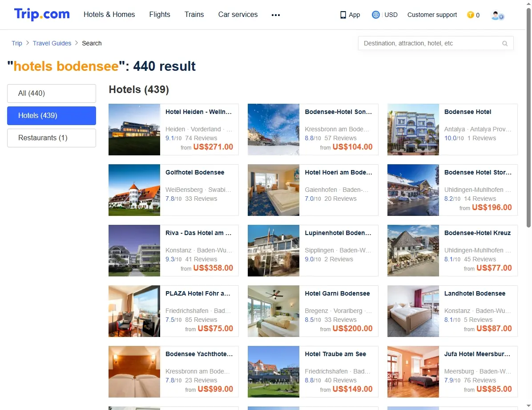Open the user profile avatar

pos(497,15)
